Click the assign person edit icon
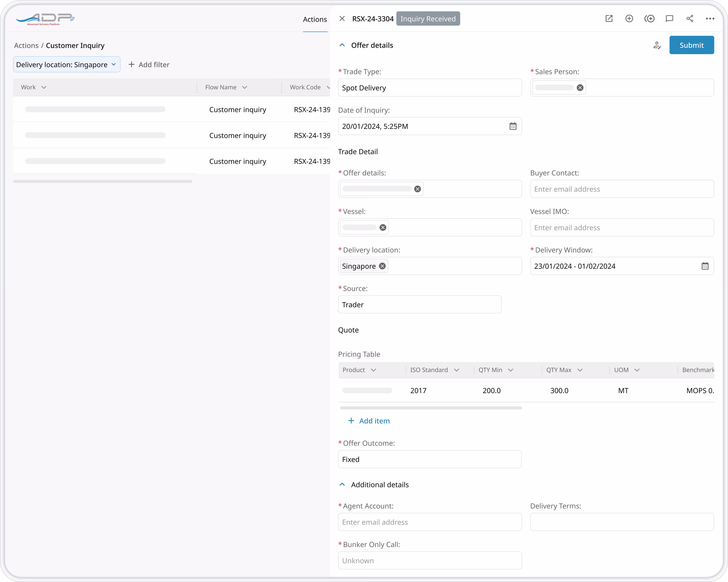728x582 pixels. [x=657, y=45]
